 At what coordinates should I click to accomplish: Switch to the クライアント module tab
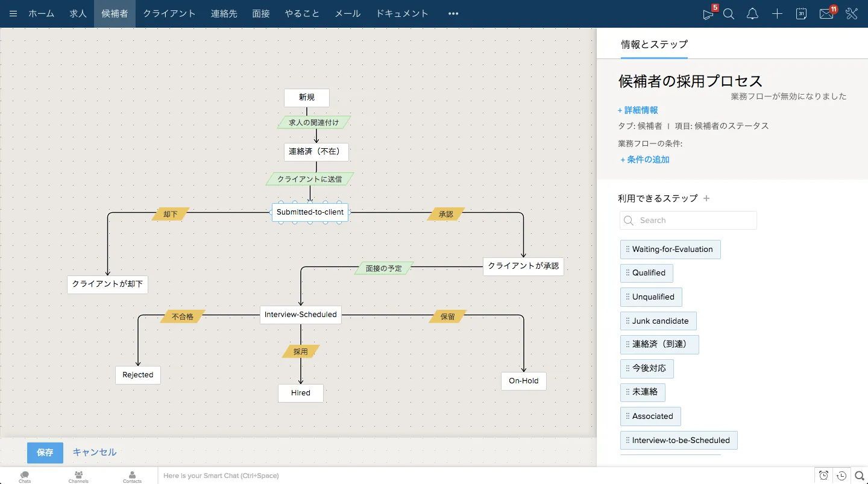point(169,14)
